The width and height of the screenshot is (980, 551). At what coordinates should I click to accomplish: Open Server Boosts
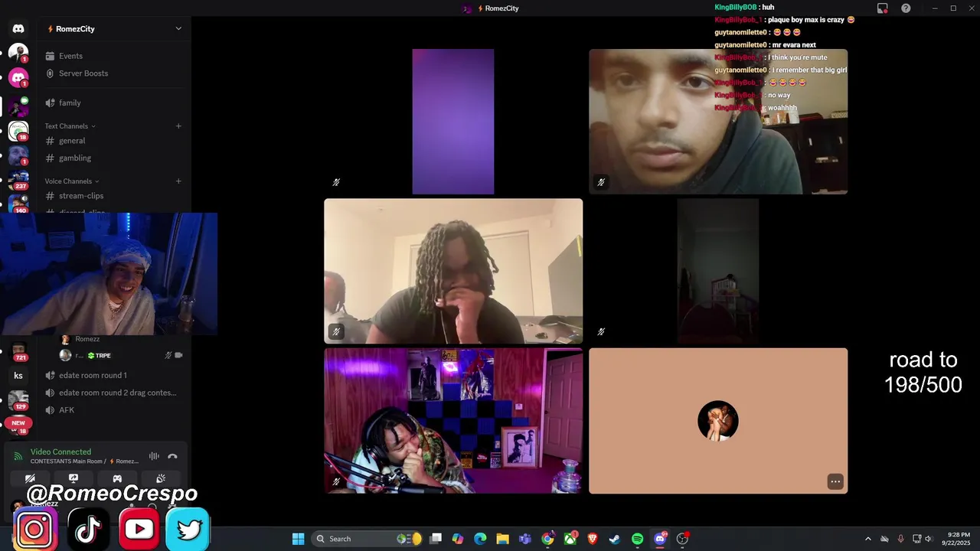114,73
